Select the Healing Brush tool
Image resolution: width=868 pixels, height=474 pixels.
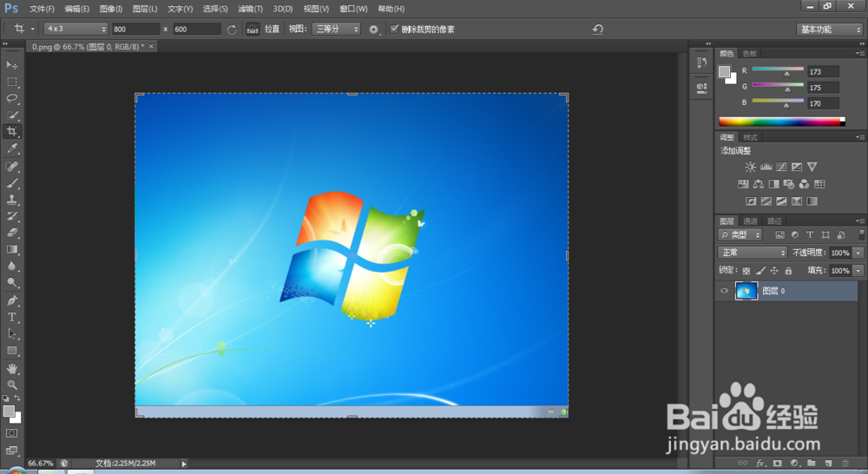tap(11, 167)
